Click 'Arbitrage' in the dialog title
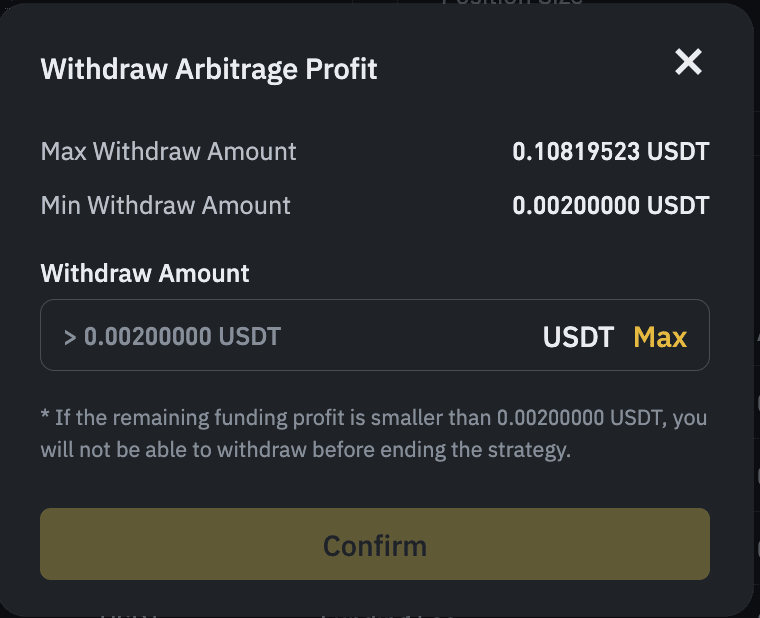This screenshot has height=618, width=760. (x=237, y=69)
